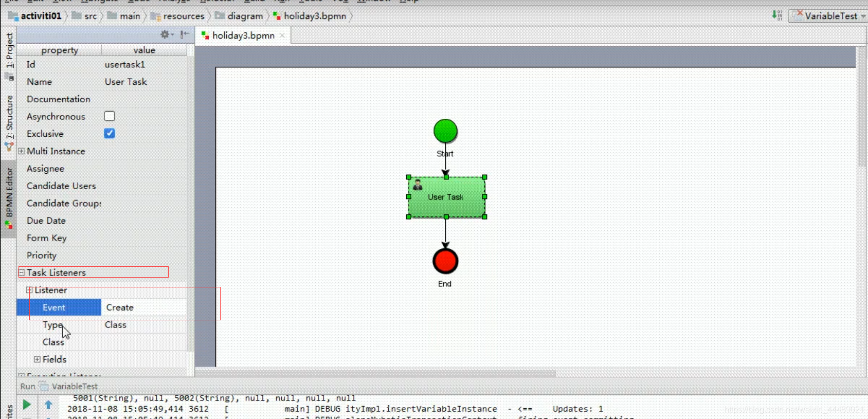This screenshot has width=868, height=419.
Task: Toggle the Asynchronous checkbox
Action: [x=110, y=116]
